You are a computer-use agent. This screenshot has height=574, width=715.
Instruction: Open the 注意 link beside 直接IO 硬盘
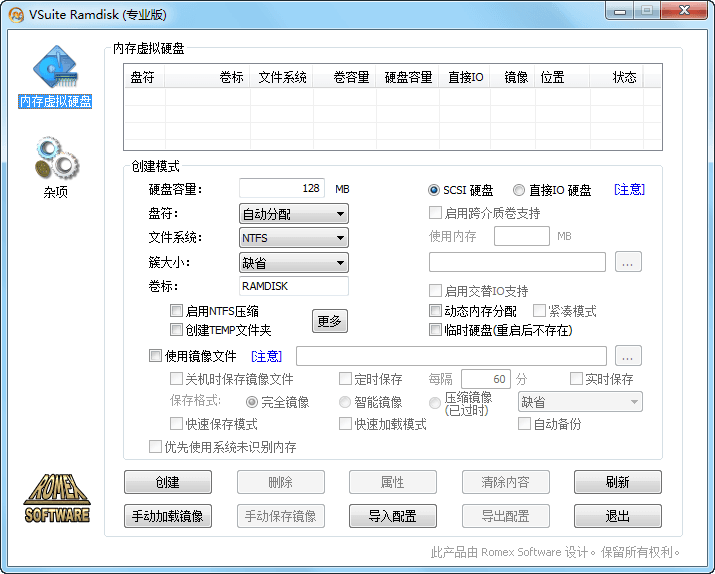coord(629,189)
